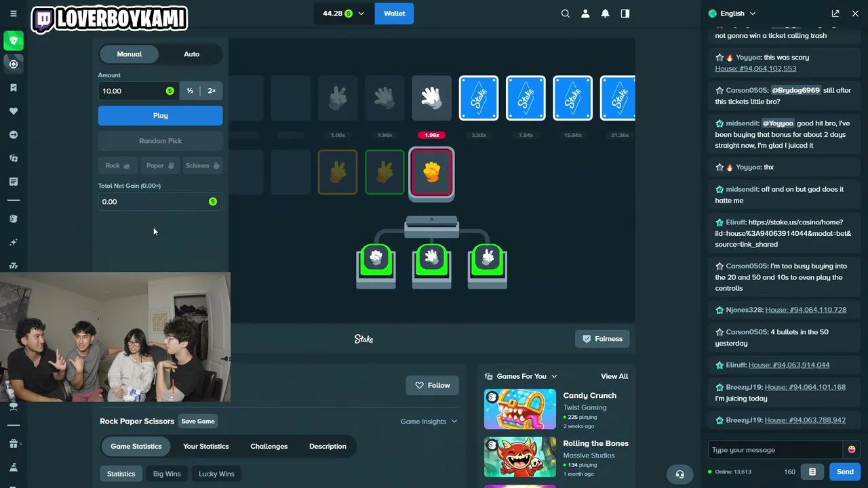Select the Big Wins sub-tab

click(x=167, y=474)
